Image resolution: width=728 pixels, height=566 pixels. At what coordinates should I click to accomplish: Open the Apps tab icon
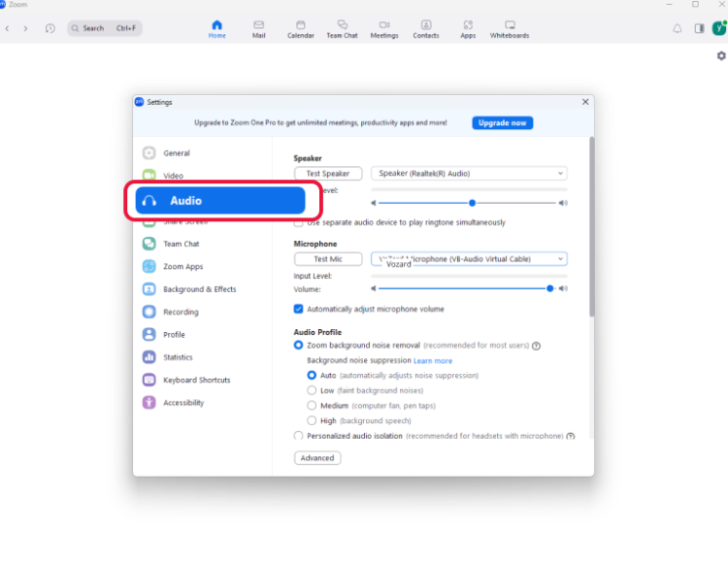[x=468, y=24]
